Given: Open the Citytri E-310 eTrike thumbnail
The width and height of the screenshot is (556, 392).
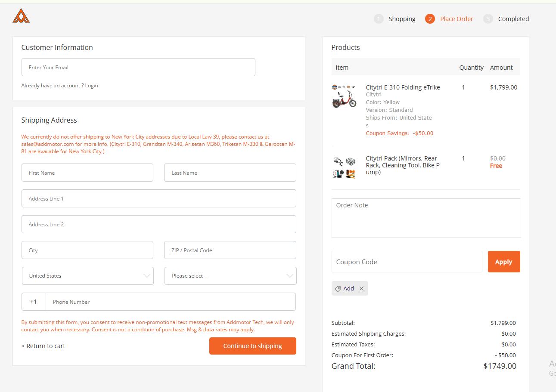Looking at the screenshot, I should (x=344, y=96).
